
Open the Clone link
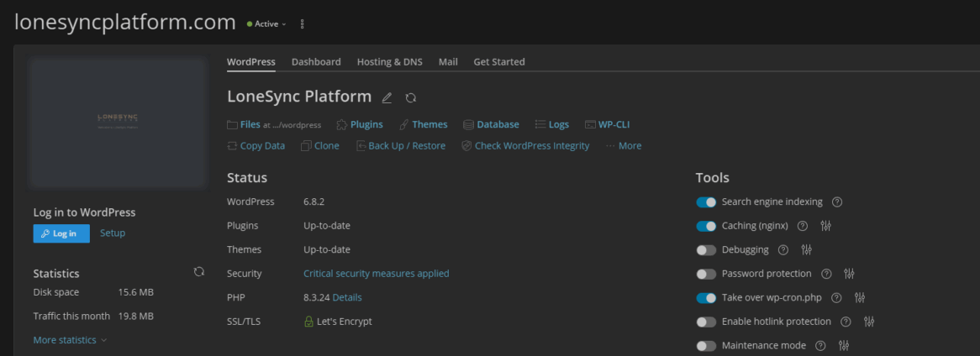[x=320, y=145]
